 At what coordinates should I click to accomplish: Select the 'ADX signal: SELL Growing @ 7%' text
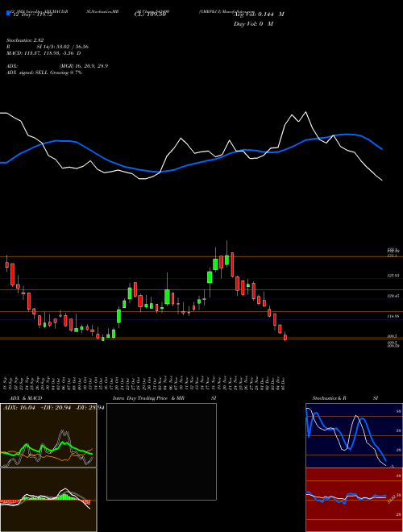[44, 73]
